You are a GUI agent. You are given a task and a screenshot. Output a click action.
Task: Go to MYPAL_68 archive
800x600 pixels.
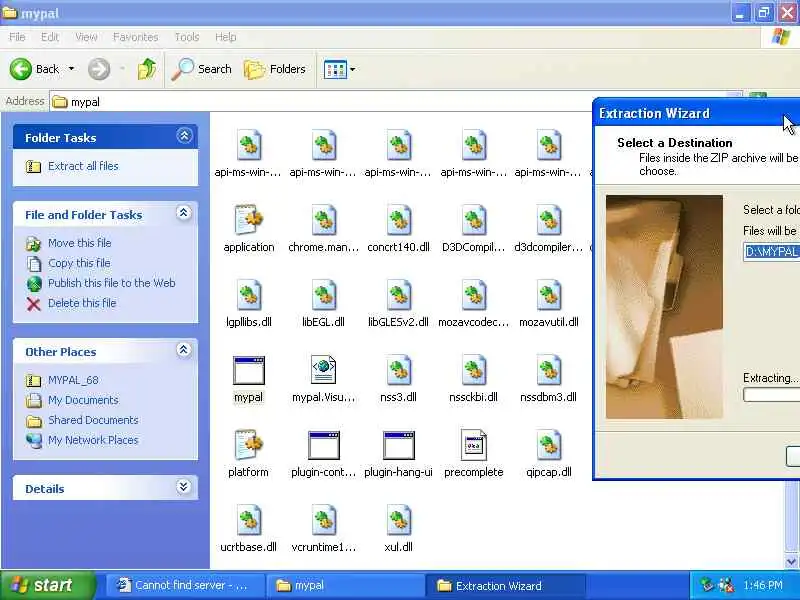pyautogui.click(x=73, y=380)
